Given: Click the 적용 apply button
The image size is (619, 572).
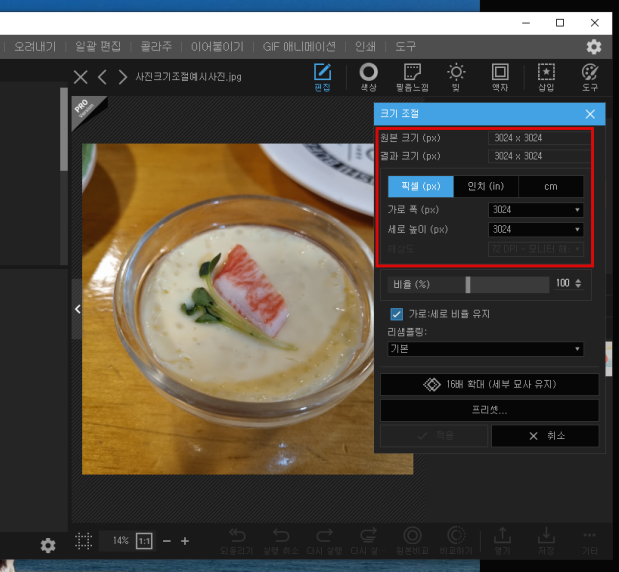Looking at the screenshot, I should tap(434, 436).
